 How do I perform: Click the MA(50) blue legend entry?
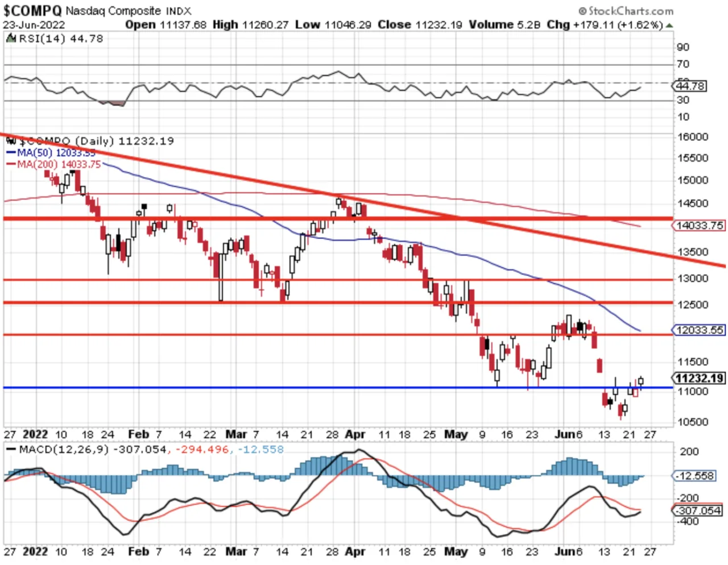coord(51,152)
